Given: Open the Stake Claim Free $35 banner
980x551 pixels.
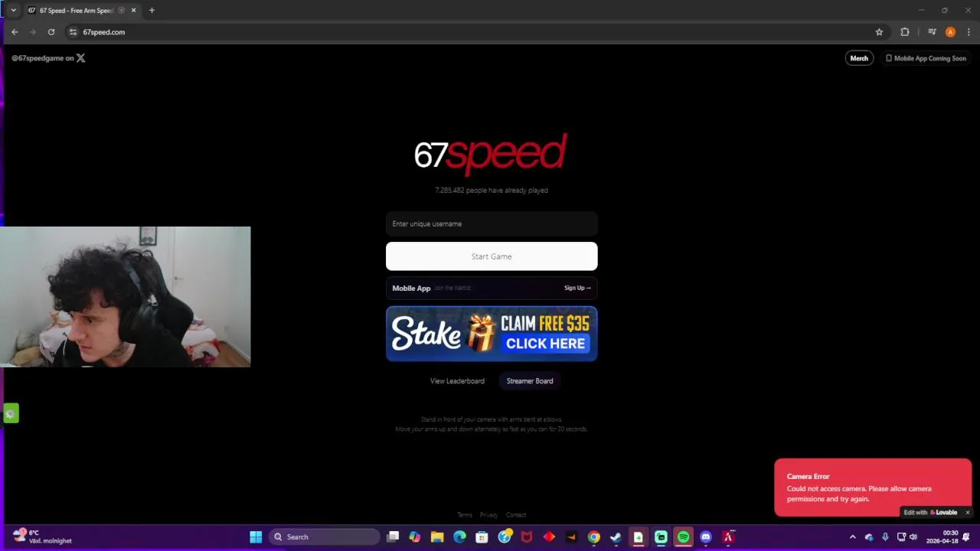Looking at the screenshot, I should tap(492, 334).
